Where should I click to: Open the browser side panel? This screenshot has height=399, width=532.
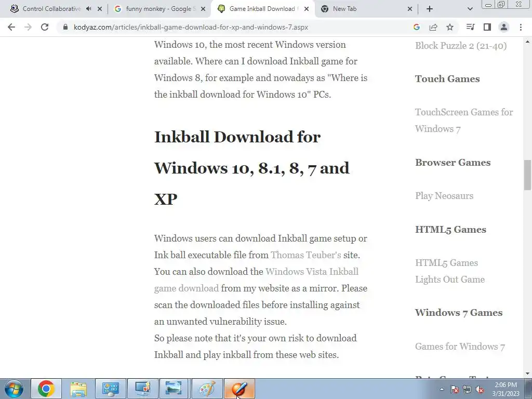(x=487, y=27)
